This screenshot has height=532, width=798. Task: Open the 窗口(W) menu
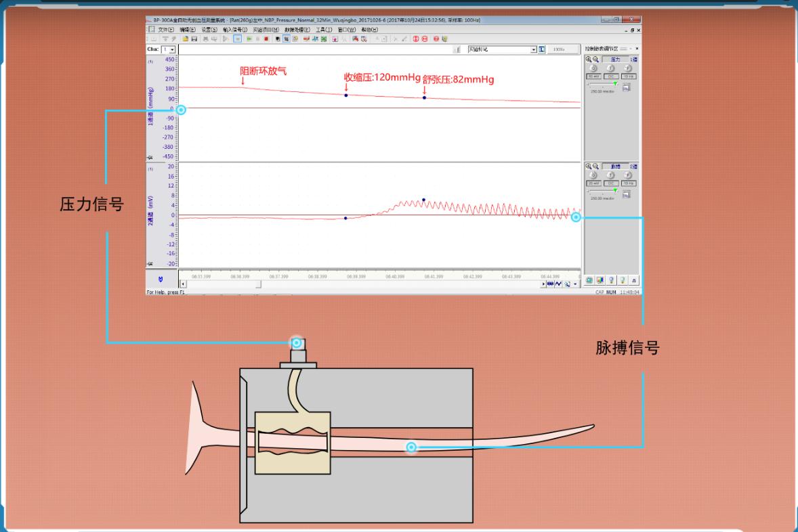[347, 30]
